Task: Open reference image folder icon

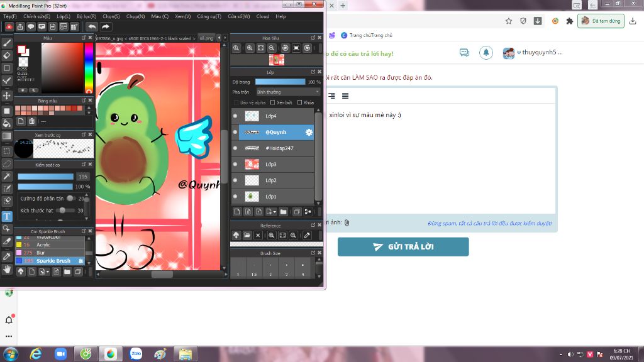Action: tap(247, 235)
